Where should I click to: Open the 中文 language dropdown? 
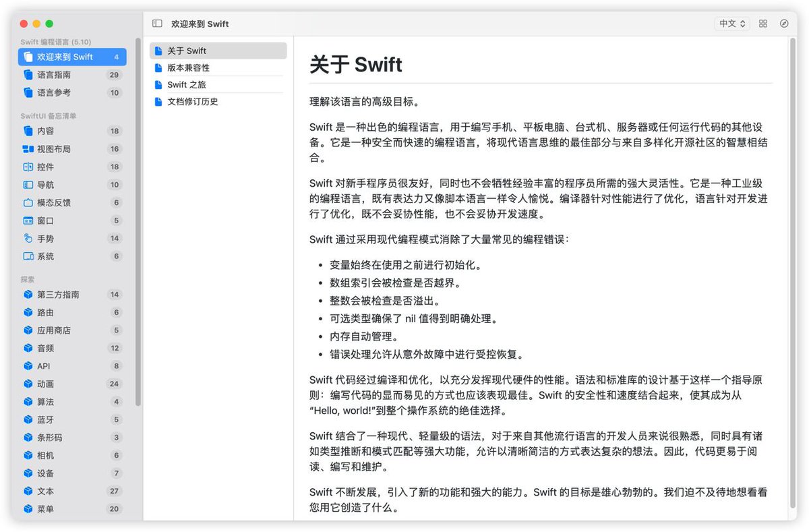pyautogui.click(x=732, y=24)
